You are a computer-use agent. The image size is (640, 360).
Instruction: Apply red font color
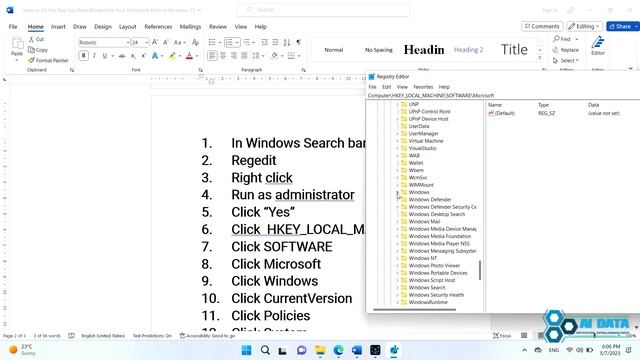189,56
